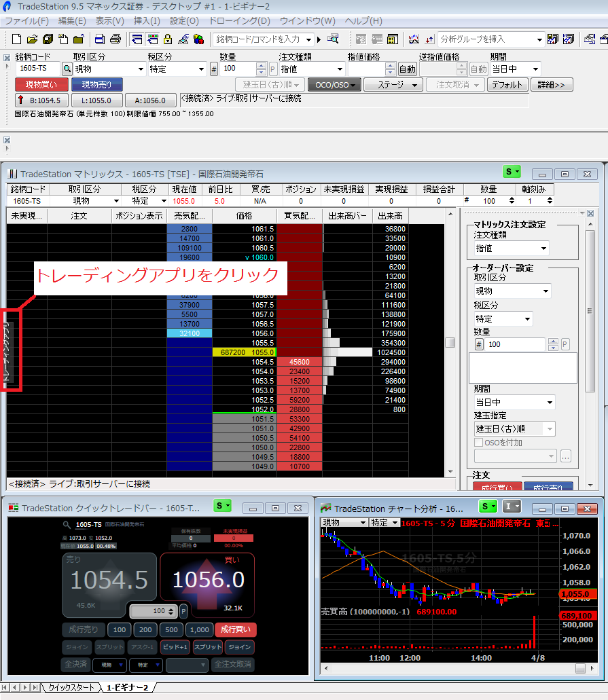608x700 pixels.
Task: Click the chart wave icon left of 分析グループを挿入
Action: (x=414, y=39)
